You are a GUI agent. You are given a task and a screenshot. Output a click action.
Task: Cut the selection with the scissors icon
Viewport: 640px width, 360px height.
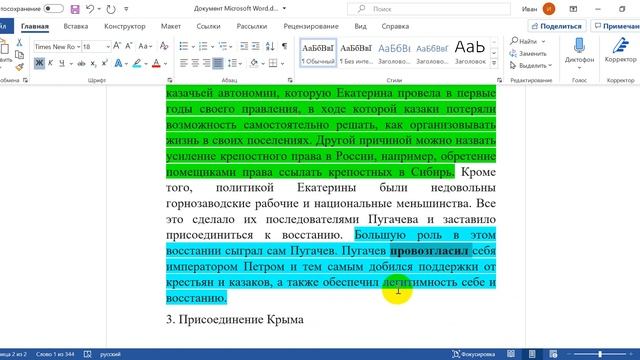[x=19, y=42]
